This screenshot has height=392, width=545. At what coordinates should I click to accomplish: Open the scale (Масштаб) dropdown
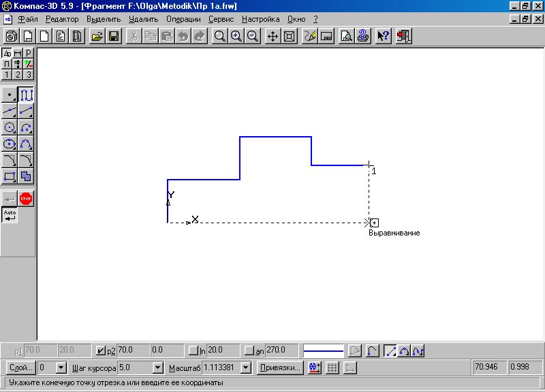tap(246, 367)
